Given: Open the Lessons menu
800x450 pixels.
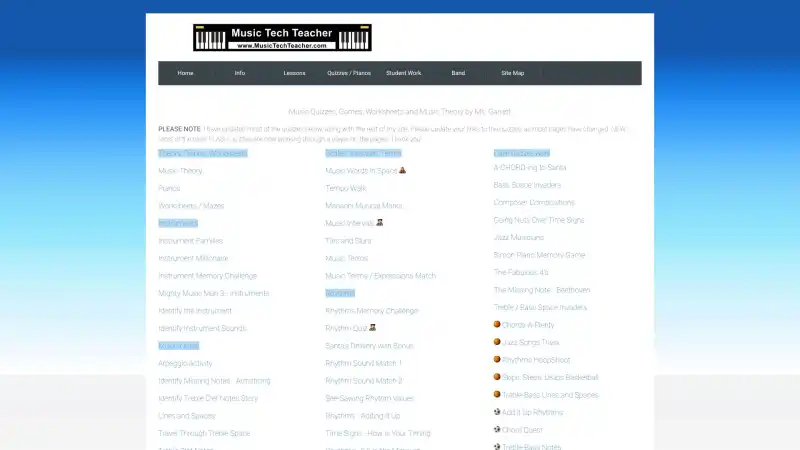Looking at the screenshot, I should (294, 73).
